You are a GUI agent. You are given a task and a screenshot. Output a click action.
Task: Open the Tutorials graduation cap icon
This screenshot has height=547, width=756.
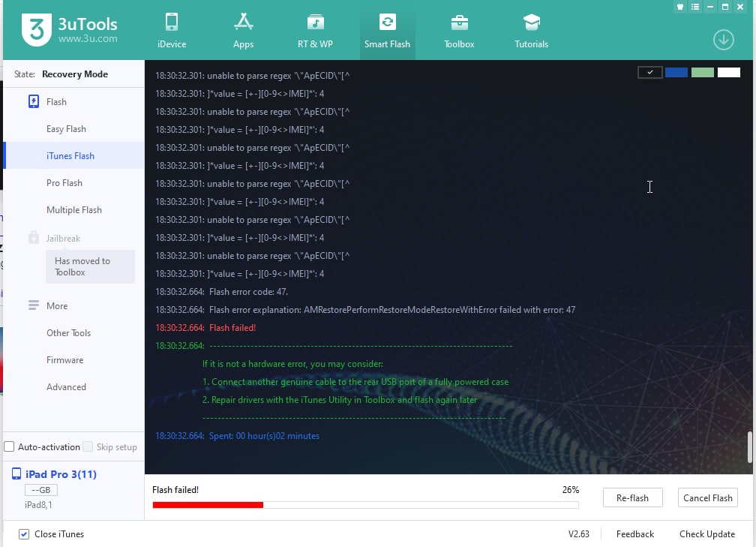click(x=531, y=23)
